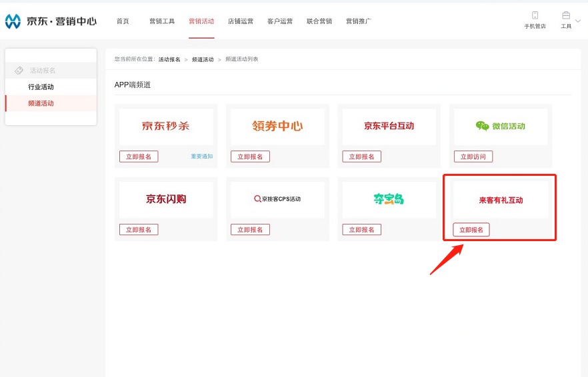
Task: Open the 京挑客CPS活动 channel banner
Action: pos(277,200)
